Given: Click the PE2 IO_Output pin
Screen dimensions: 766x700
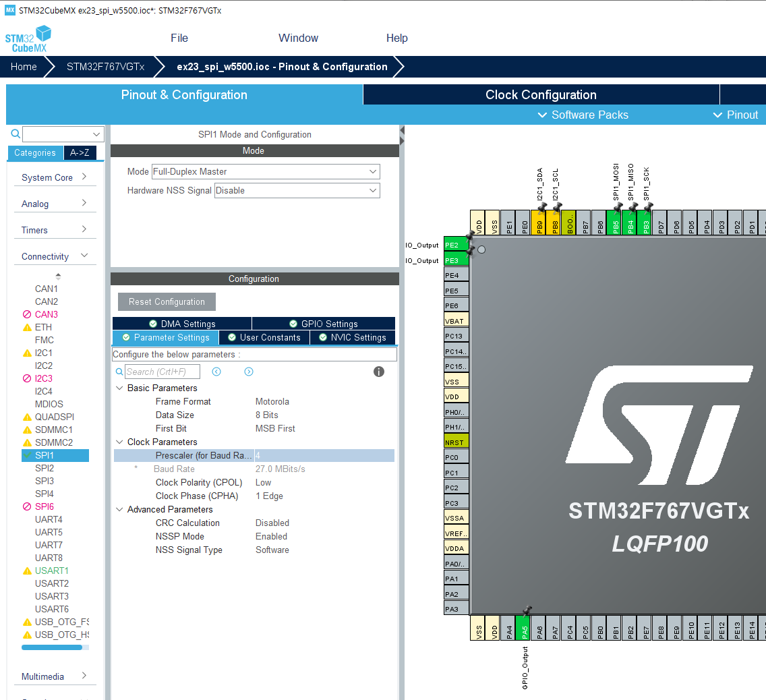Looking at the screenshot, I should (x=456, y=245).
